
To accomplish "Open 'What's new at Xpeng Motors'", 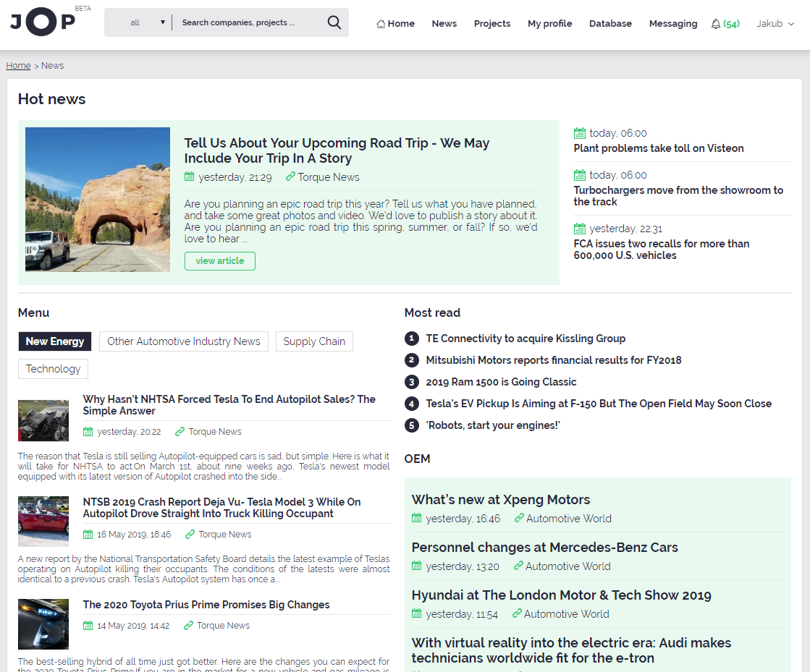I will (x=501, y=500).
